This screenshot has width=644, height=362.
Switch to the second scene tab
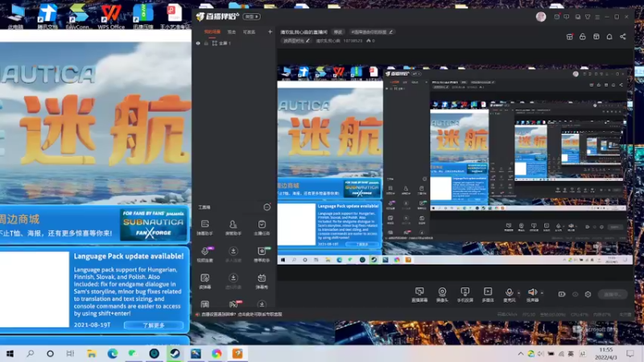[x=232, y=31]
